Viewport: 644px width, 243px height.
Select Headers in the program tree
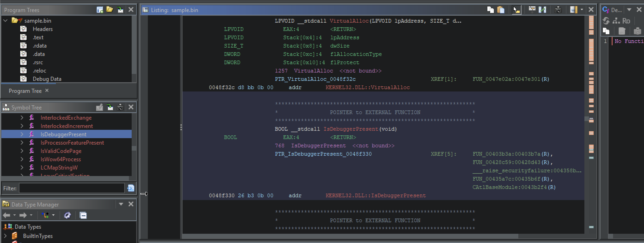pyautogui.click(x=43, y=29)
